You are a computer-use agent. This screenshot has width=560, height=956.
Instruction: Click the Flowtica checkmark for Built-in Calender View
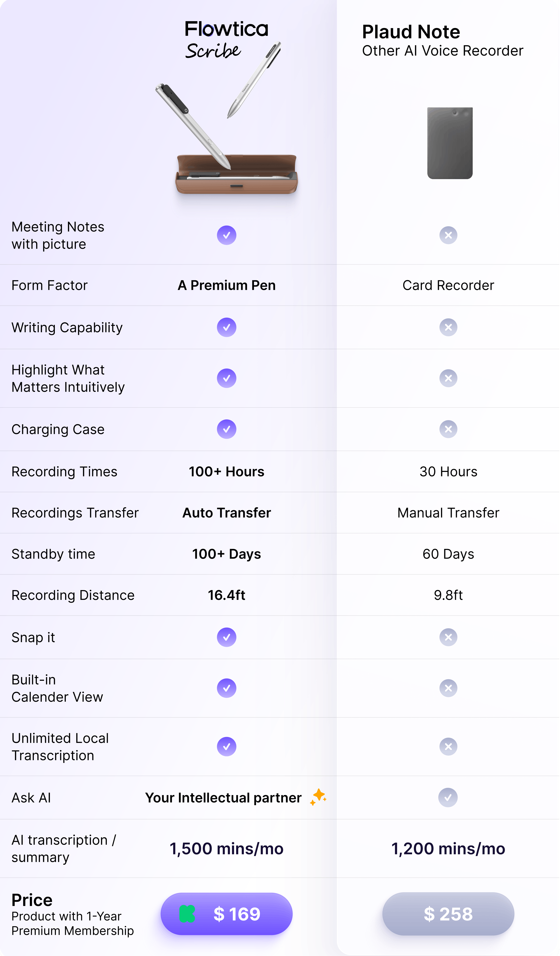tap(227, 688)
